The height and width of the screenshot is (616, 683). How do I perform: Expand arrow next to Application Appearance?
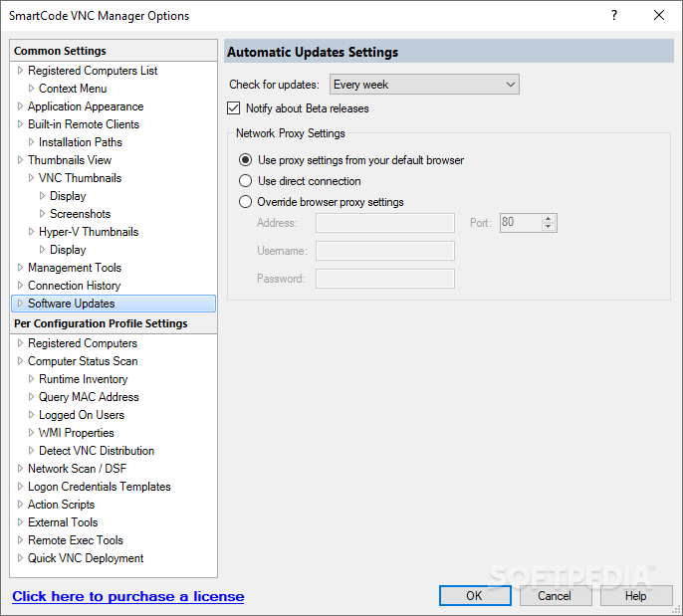pyautogui.click(x=20, y=105)
